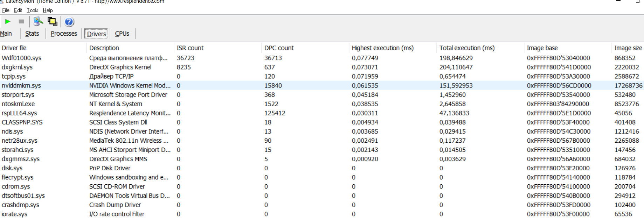This screenshot has height=220, width=644.
Task: Open the Help menu
Action: point(48,10)
